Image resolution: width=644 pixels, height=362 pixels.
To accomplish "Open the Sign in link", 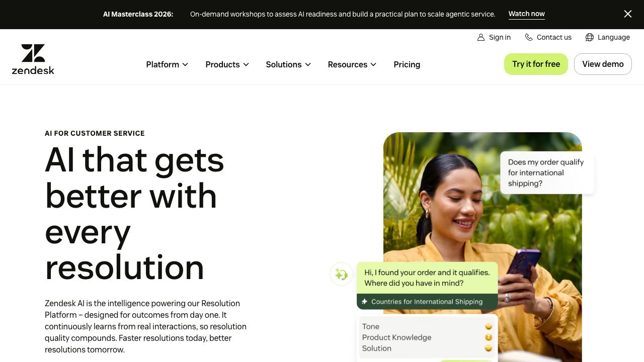I will [500, 37].
